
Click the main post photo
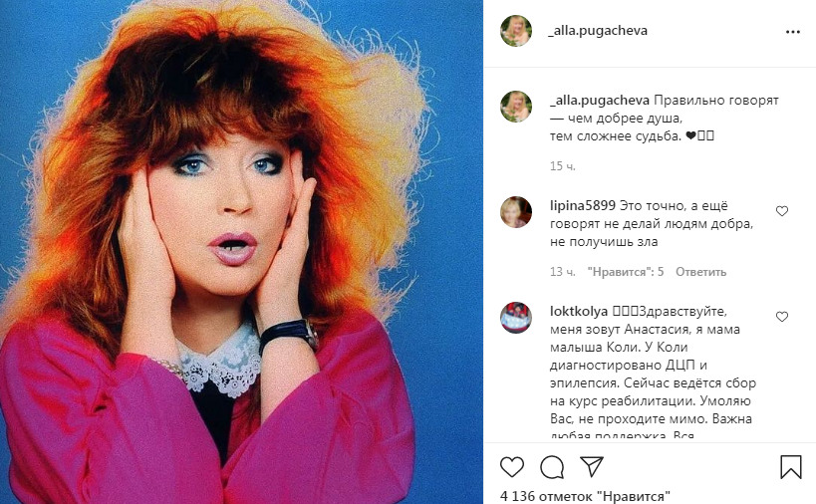coord(241,252)
